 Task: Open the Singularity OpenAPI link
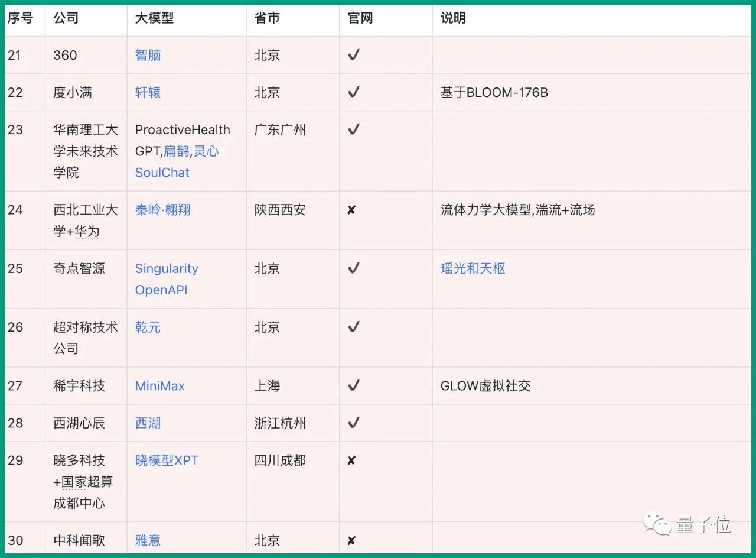click(x=167, y=279)
